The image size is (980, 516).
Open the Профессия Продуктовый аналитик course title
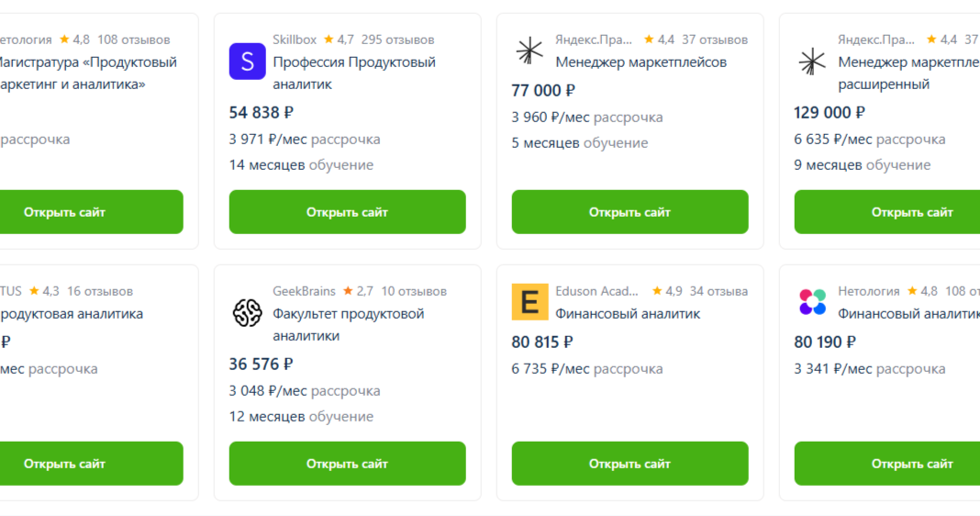(x=354, y=73)
